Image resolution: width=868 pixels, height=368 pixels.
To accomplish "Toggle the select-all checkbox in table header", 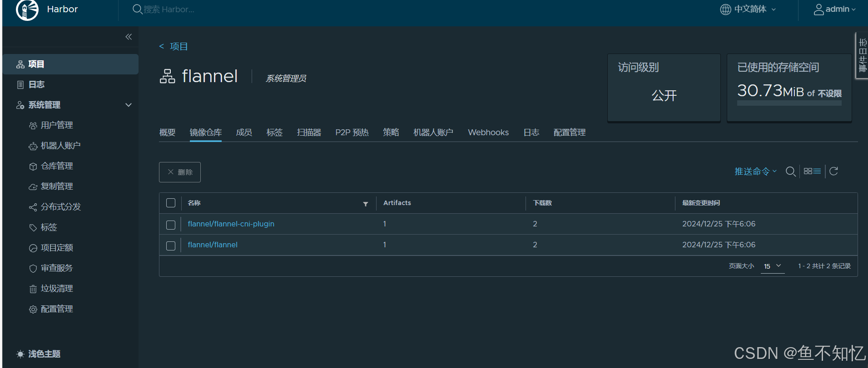I will pyautogui.click(x=171, y=203).
